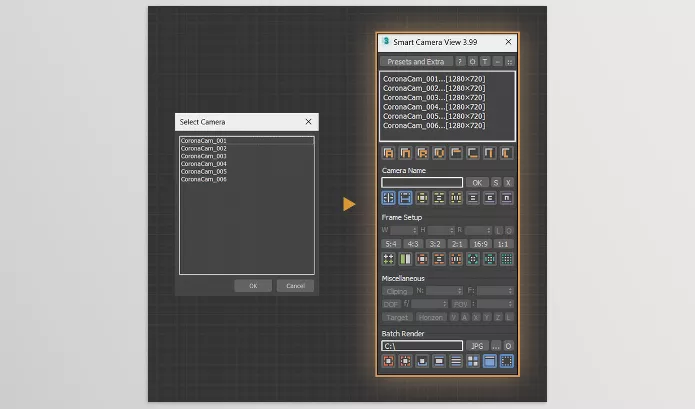This screenshot has width=695, height=409.
Task: Toggle the V button beside Horizon
Action: [x=453, y=317]
